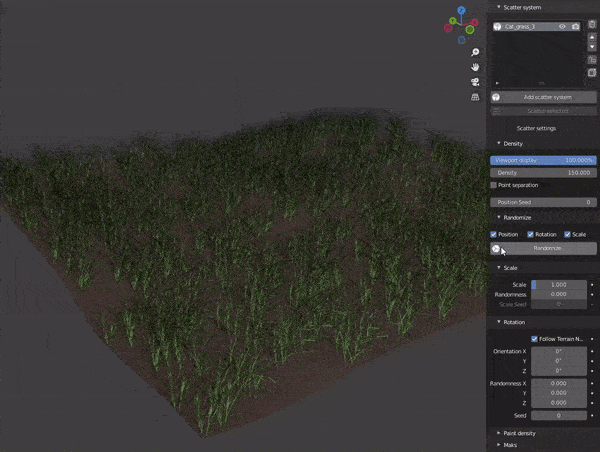600x452 pixels.
Task: Click the icon on Add scatter system button
Action: coord(496,97)
